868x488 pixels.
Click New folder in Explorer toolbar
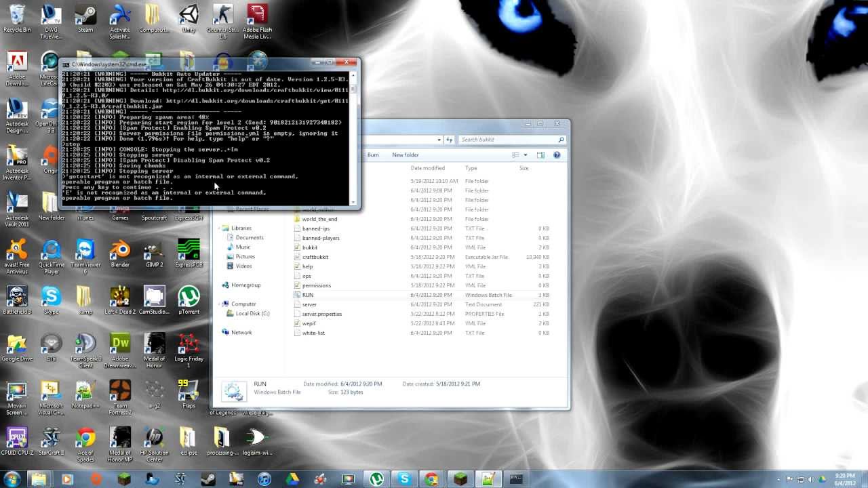pyautogui.click(x=406, y=155)
